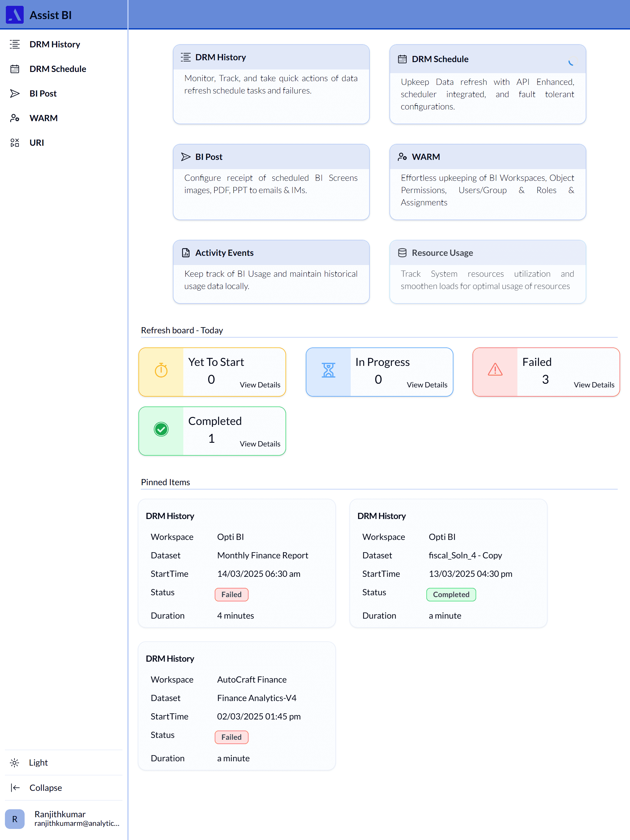Open the Activity Events card title
This screenshot has height=840, width=630.
[x=224, y=253]
